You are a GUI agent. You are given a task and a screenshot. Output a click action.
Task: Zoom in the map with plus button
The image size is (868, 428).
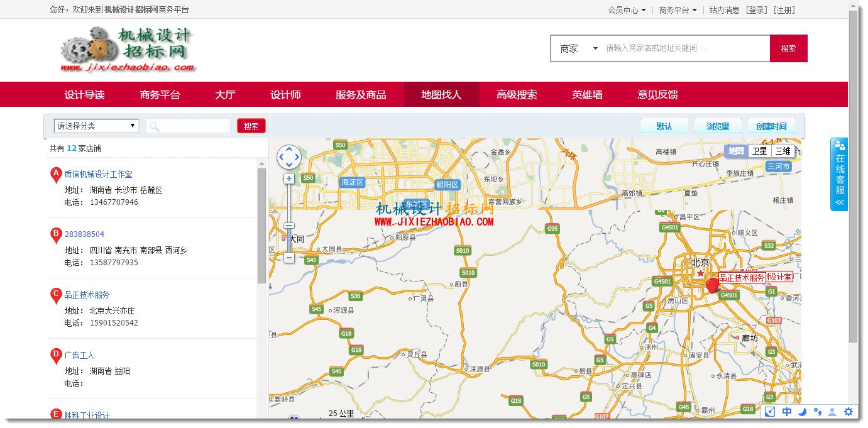coord(289,178)
